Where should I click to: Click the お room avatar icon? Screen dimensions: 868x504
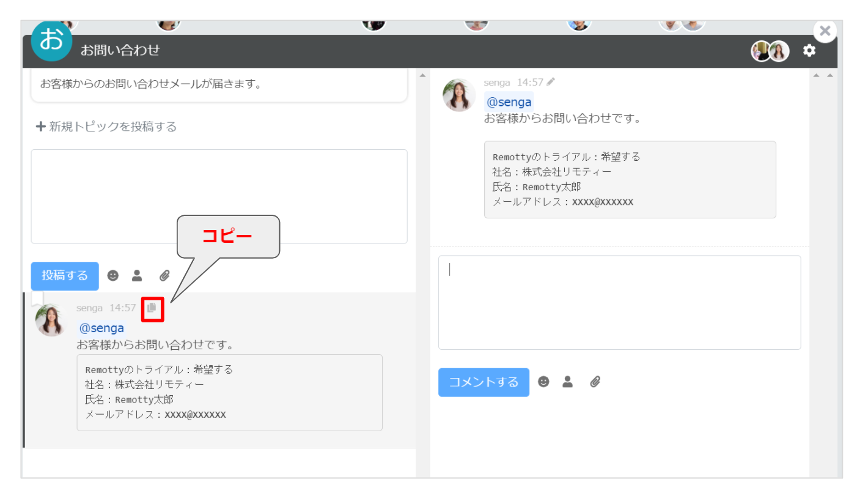point(51,41)
